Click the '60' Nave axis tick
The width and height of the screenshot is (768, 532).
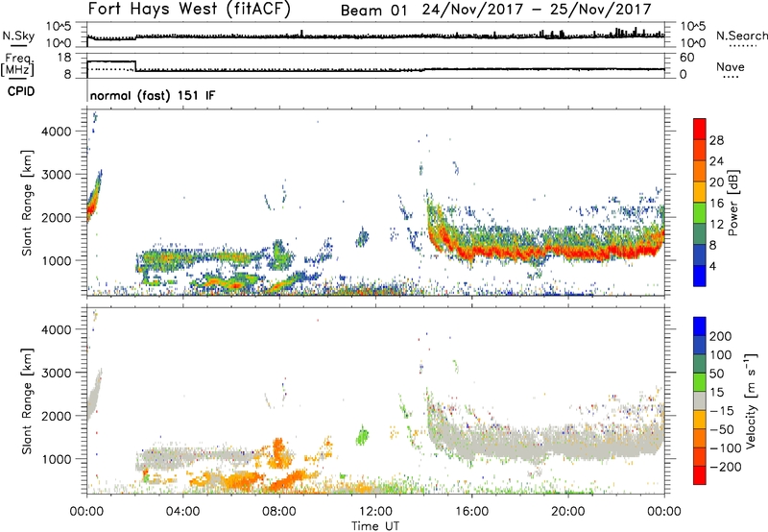point(687,58)
